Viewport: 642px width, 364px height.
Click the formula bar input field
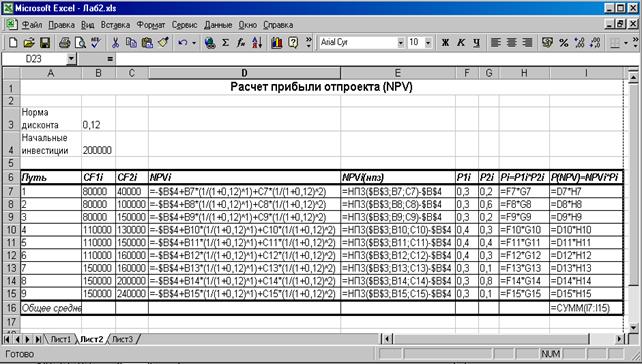377,59
